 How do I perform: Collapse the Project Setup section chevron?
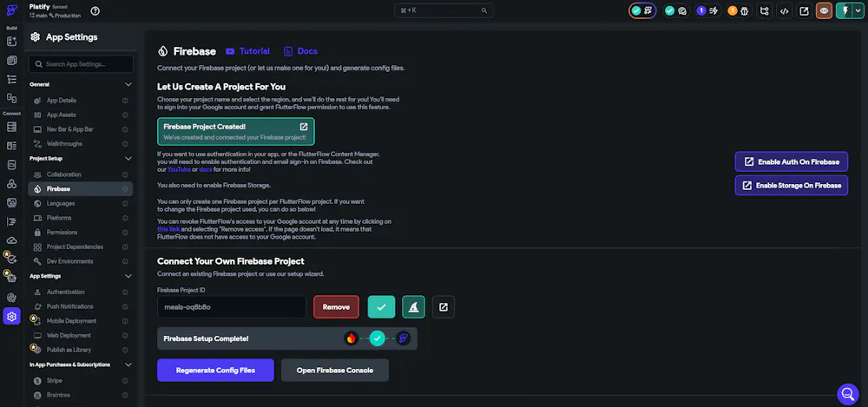click(x=128, y=159)
